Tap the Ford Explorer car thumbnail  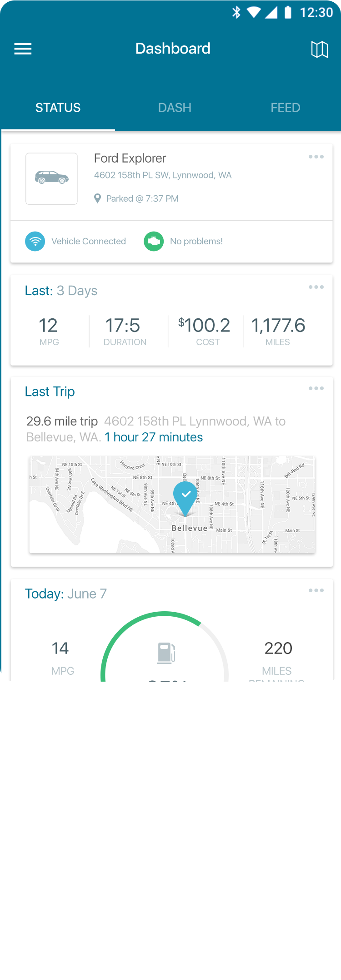coord(51,178)
